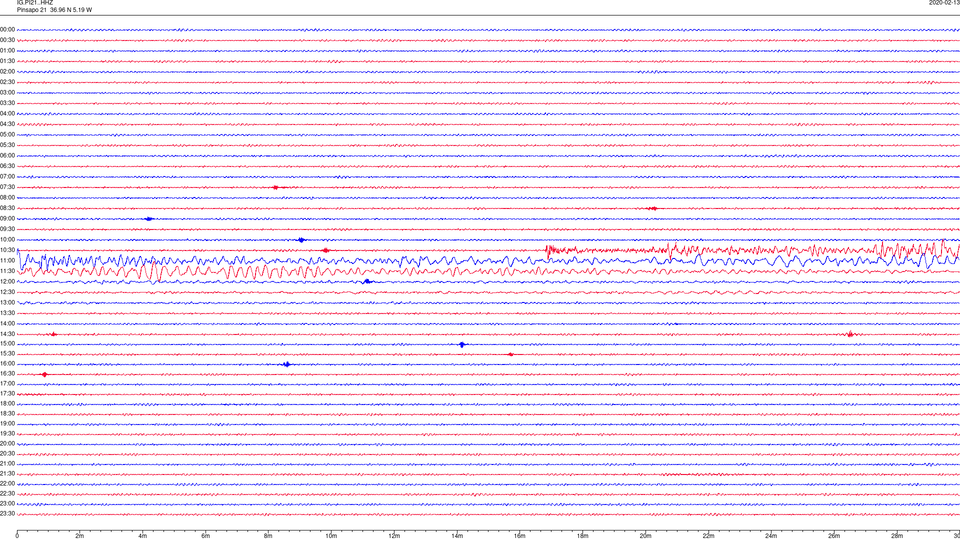Pick the 02:00 time label
The height and width of the screenshot is (540, 960).
coord(7,72)
